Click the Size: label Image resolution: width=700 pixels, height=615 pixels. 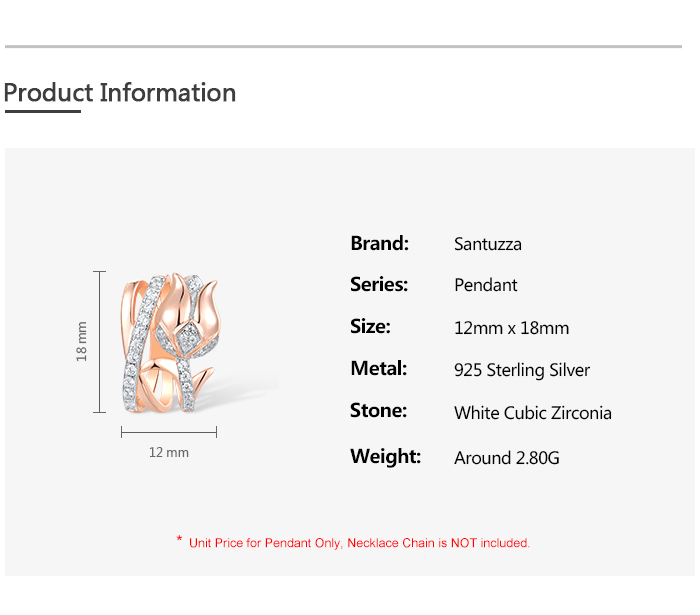click(x=370, y=327)
